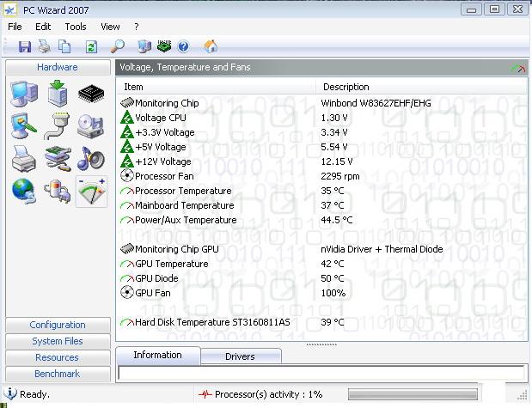Viewport: 532px width, 408px height.
Task: Select the Processor Temperature row
Action: pos(321,191)
